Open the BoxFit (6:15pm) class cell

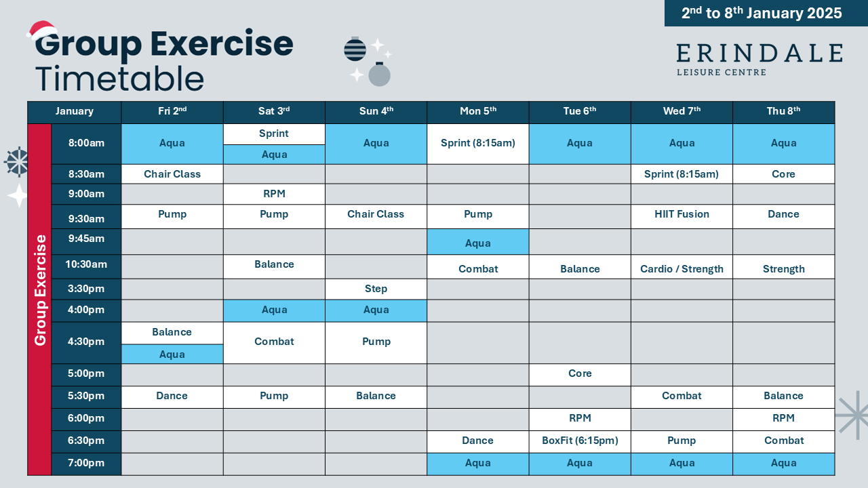pyautogui.click(x=580, y=441)
